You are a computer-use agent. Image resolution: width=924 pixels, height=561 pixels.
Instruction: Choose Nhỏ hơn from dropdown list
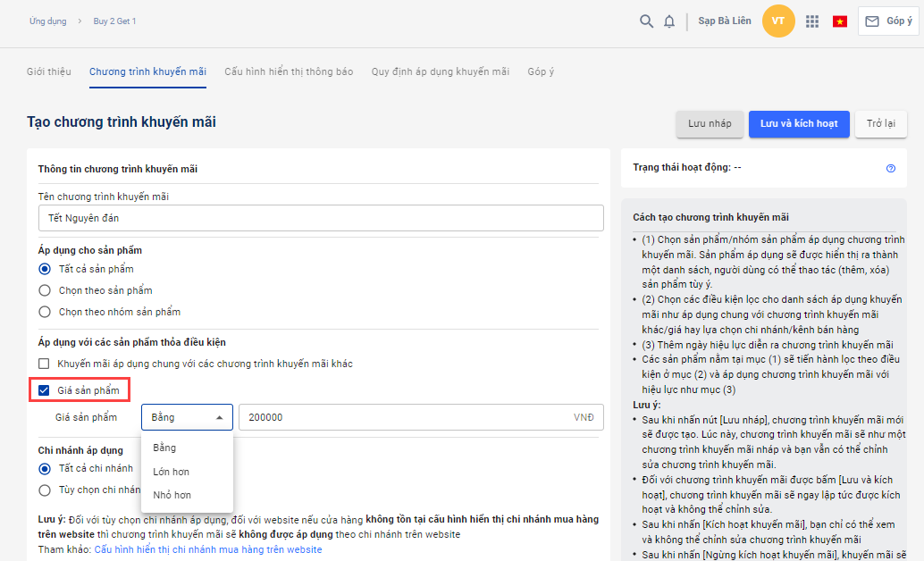click(x=172, y=495)
